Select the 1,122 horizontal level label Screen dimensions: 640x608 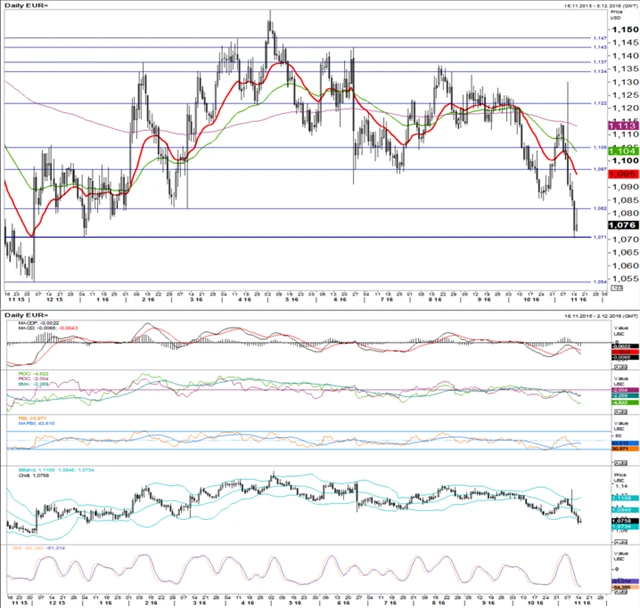pyautogui.click(x=599, y=103)
